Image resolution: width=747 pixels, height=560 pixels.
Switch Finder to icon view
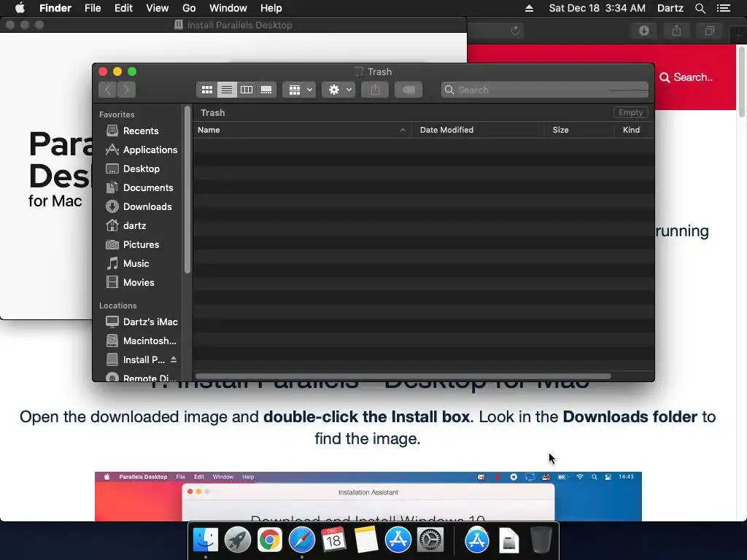[206, 90]
